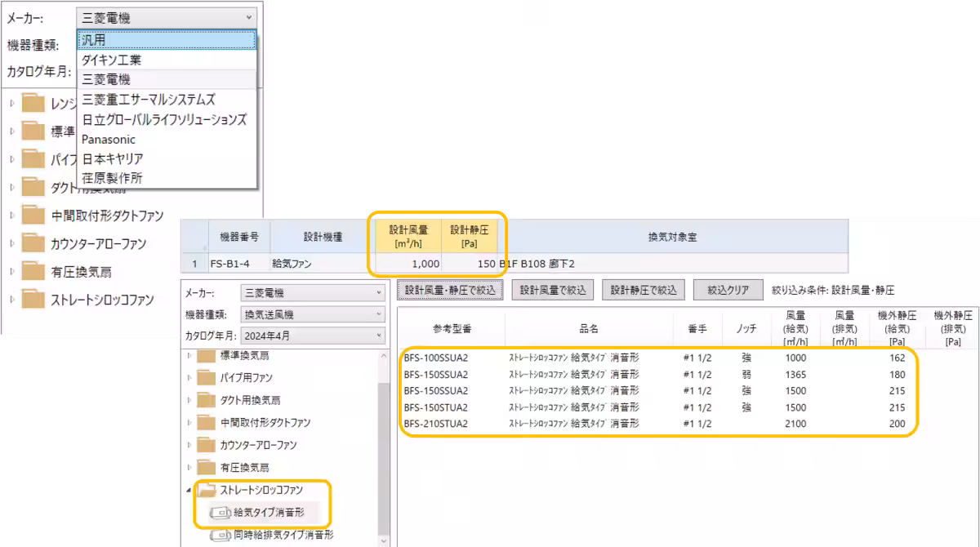Select the 給気タイプ消音形 device icon
The image size is (980, 547).
[220, 513]
